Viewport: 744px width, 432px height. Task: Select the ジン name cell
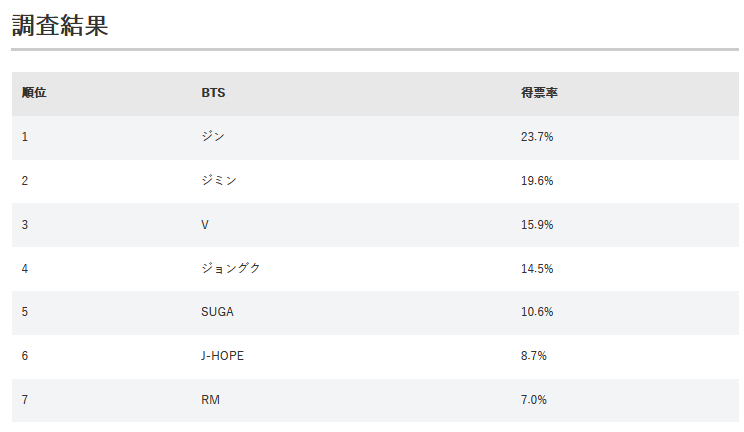(213, 137)
